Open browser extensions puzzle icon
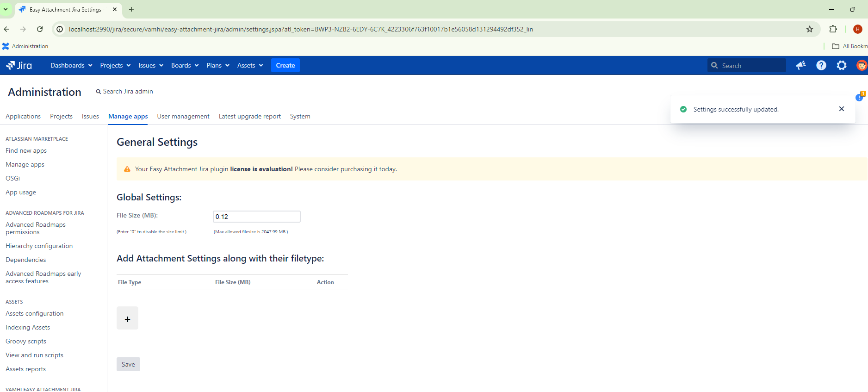This screenshot has width=868, height=392. click(833, 29)
